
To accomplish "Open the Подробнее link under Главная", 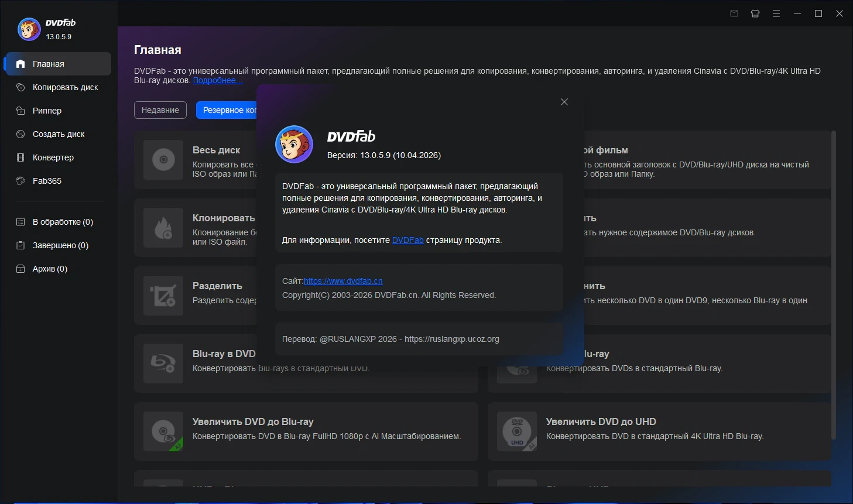I will click(218, 80).
